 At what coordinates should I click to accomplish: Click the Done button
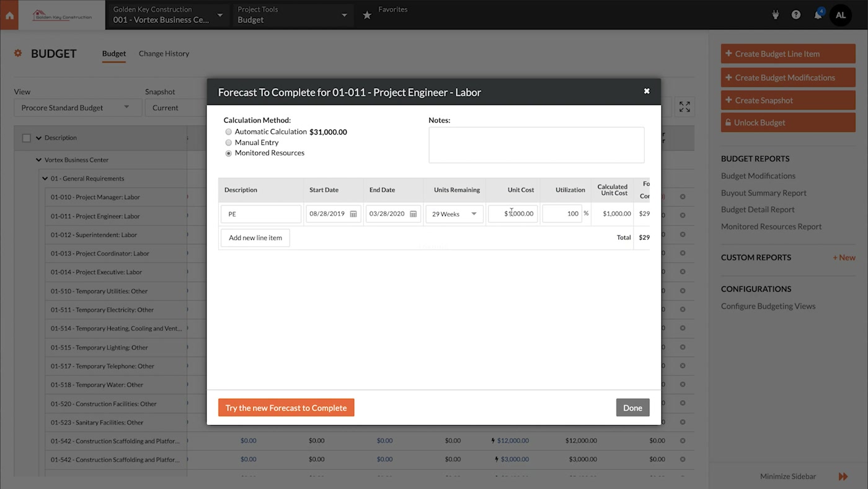[x=632, y=408]
